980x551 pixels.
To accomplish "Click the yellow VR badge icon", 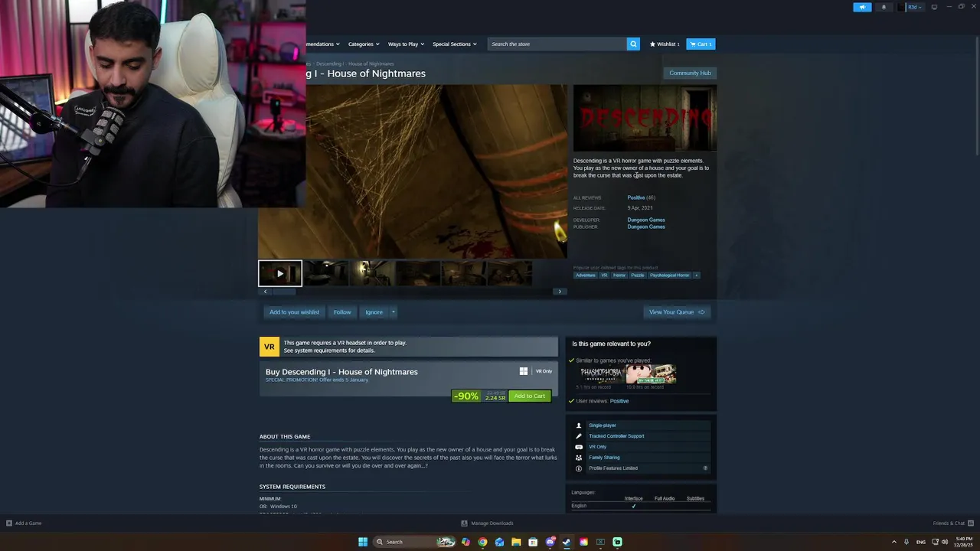I will (x=269, y=347).
